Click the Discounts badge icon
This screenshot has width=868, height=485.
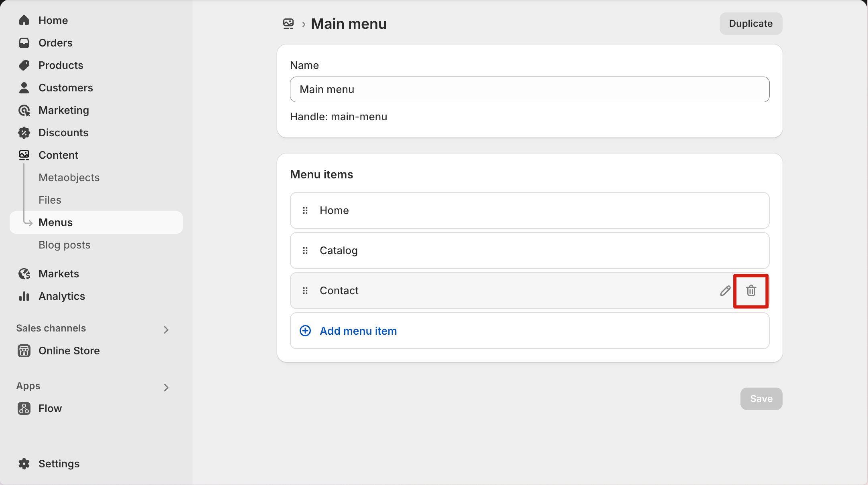pyautogui.click(x=24, y=133)
